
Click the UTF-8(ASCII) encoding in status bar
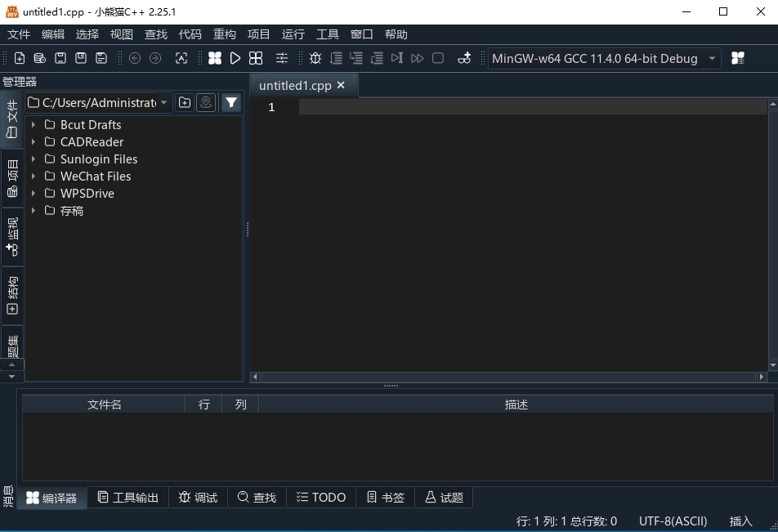tap(673, 521)
